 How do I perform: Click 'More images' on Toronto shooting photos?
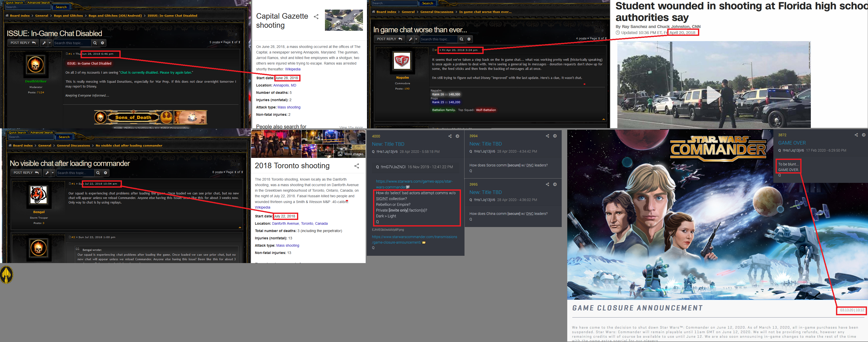click(351, 154)
